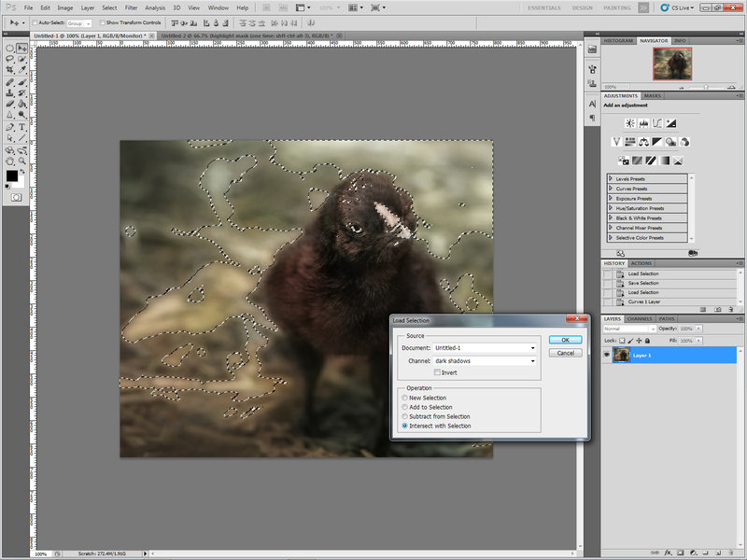Click the Navigator preview thumbnail
The height and width of the screenshot is (560, 747).
[672, 63]
